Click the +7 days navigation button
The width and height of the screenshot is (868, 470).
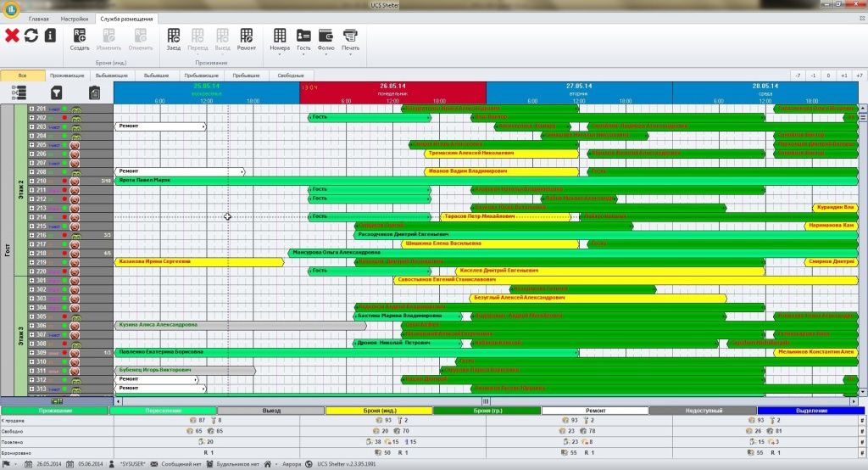pos(858,76)
